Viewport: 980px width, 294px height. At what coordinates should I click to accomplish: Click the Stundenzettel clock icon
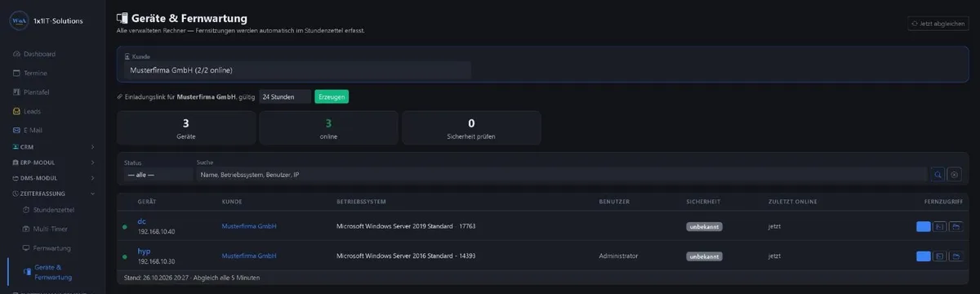pos(25,211)
